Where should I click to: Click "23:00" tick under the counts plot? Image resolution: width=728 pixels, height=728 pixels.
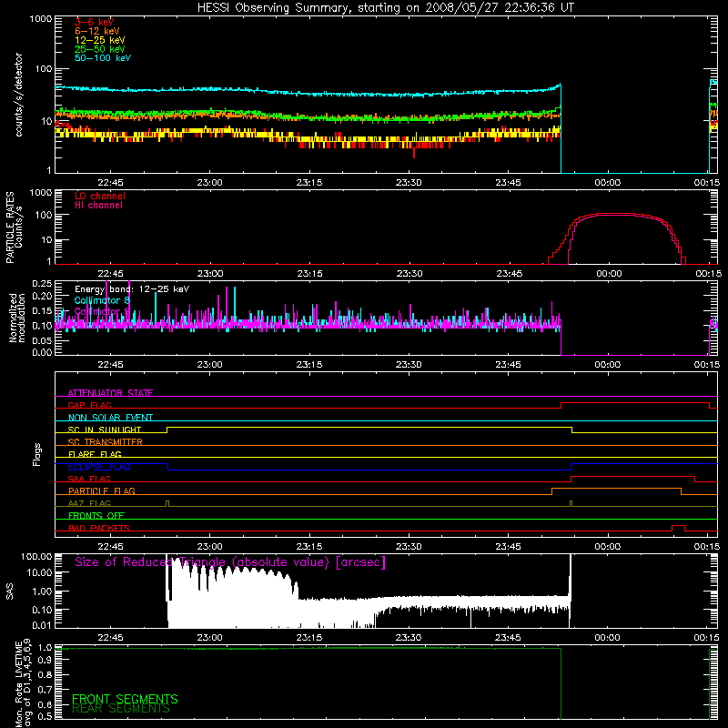[x=209, y=183]
